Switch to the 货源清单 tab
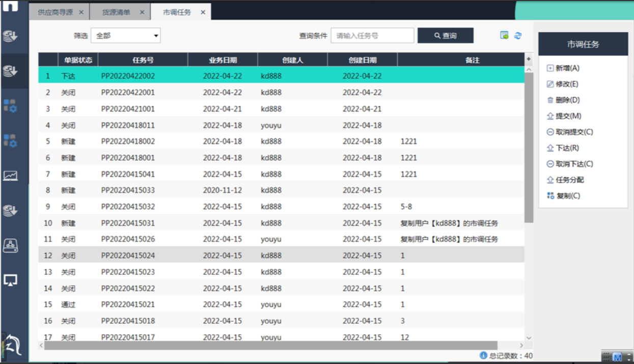Image resolution: width=634 pixels, height=364 pixels. point(116,12)
